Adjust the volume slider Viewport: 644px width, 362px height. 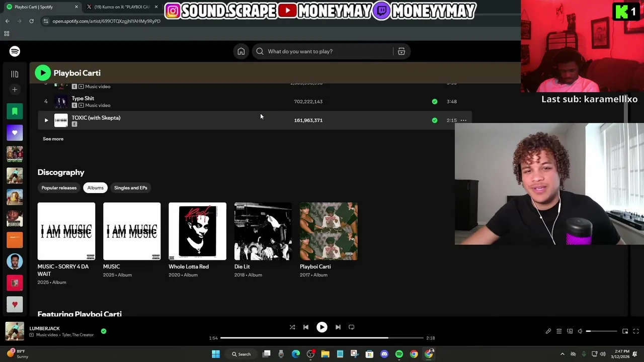tap(601, 331)
